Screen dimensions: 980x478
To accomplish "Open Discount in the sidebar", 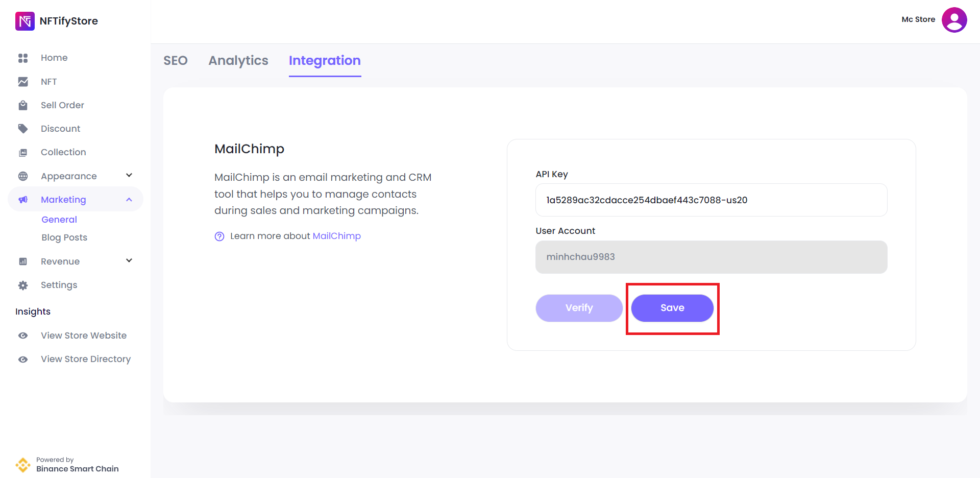I will tap(60, 129).
